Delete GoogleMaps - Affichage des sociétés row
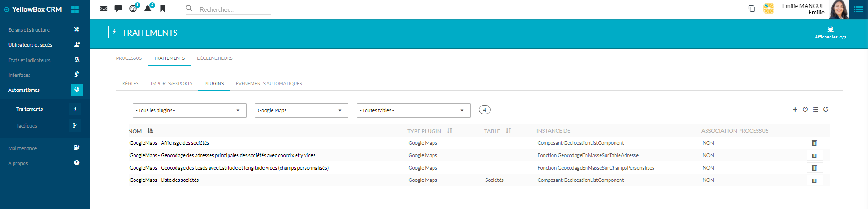The width and height of the screenshot is (868, 209). click(814, 143)
